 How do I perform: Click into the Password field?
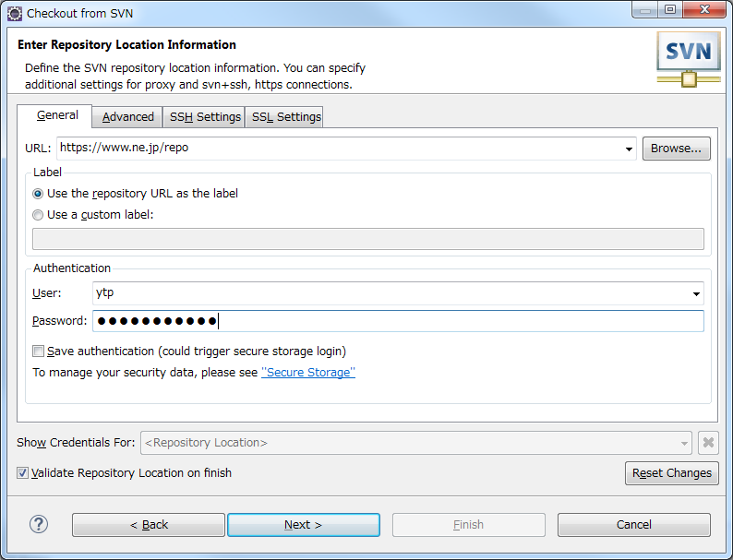click(398, 321)
